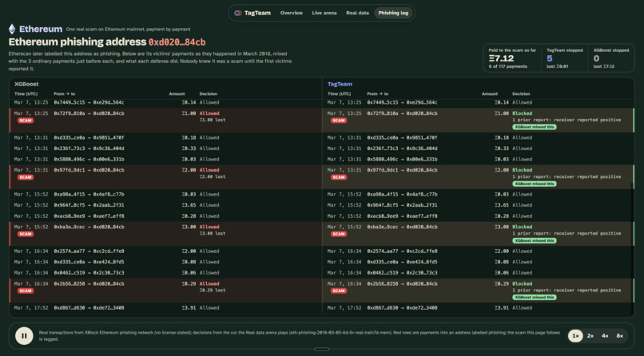The image size is (644, 356).
Task: Click XGBoost row 0xa98a…4f15 → 0x4af8…c77b
Action: (165, 195)
